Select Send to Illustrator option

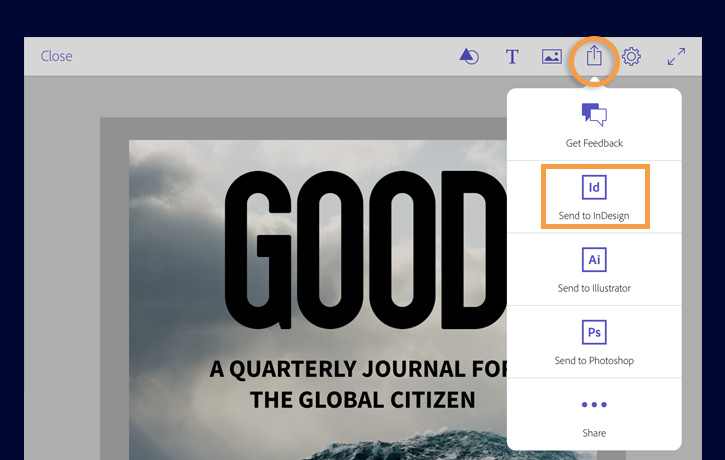[594, 270]
